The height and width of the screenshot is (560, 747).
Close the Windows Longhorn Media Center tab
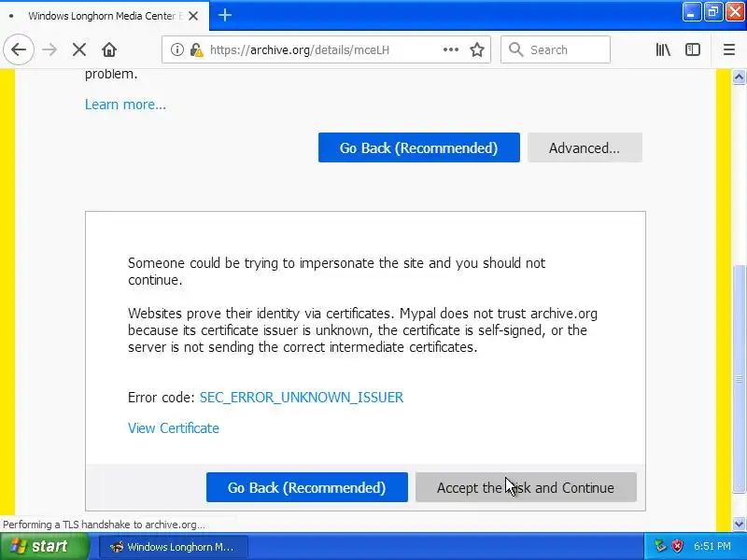[193, 16]
